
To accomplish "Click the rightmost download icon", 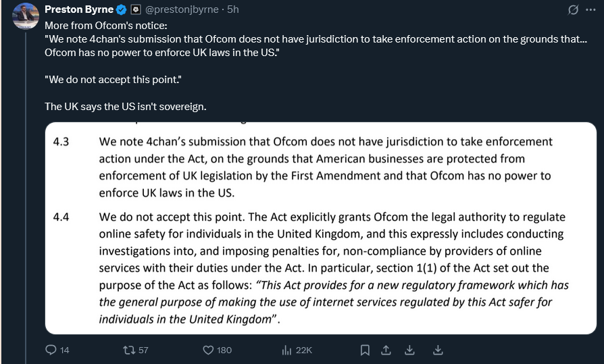I will pos(438,350).
